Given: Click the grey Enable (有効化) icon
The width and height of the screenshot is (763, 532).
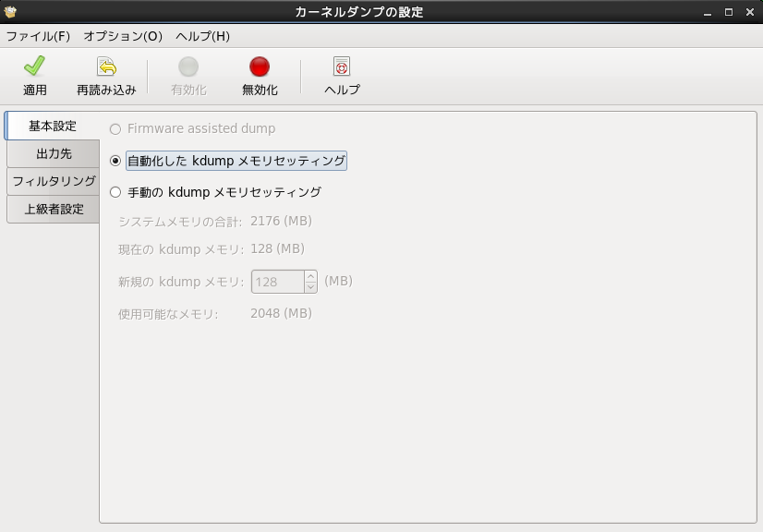Looking at the screenshot, I should tap(188, 67).
